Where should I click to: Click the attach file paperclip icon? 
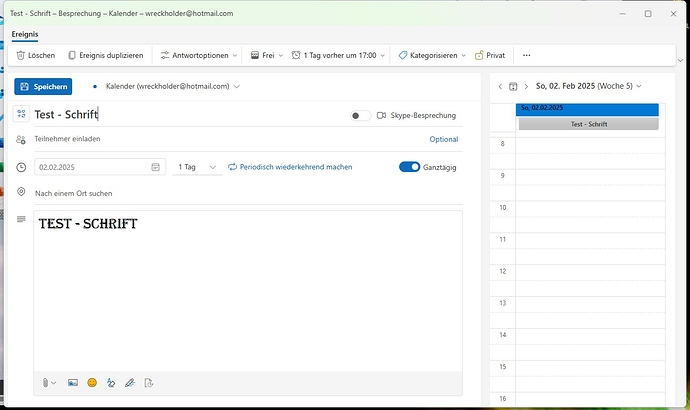[45, 383]
